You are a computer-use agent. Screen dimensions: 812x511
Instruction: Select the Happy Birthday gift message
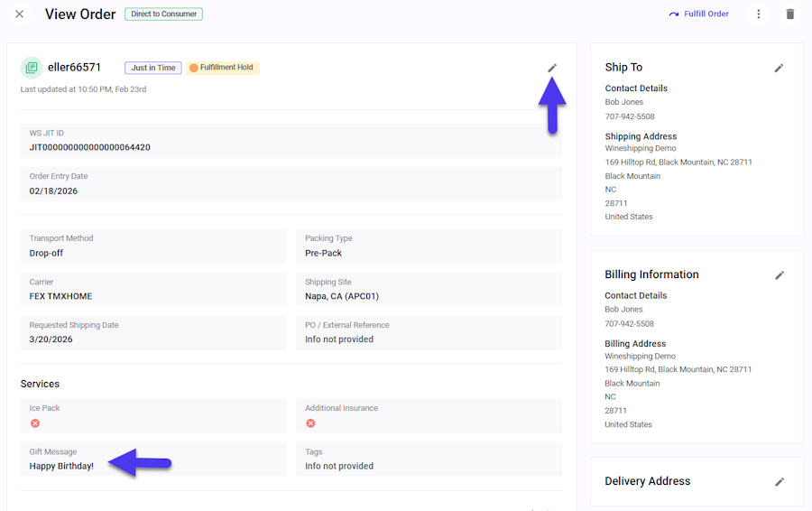click(x=61, y=466)
